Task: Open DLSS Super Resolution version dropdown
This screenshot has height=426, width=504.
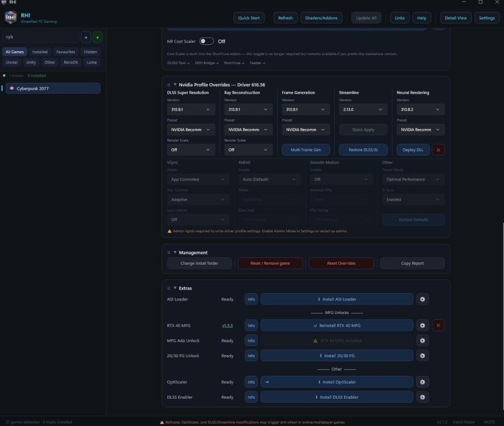Action: coord(191,110)
